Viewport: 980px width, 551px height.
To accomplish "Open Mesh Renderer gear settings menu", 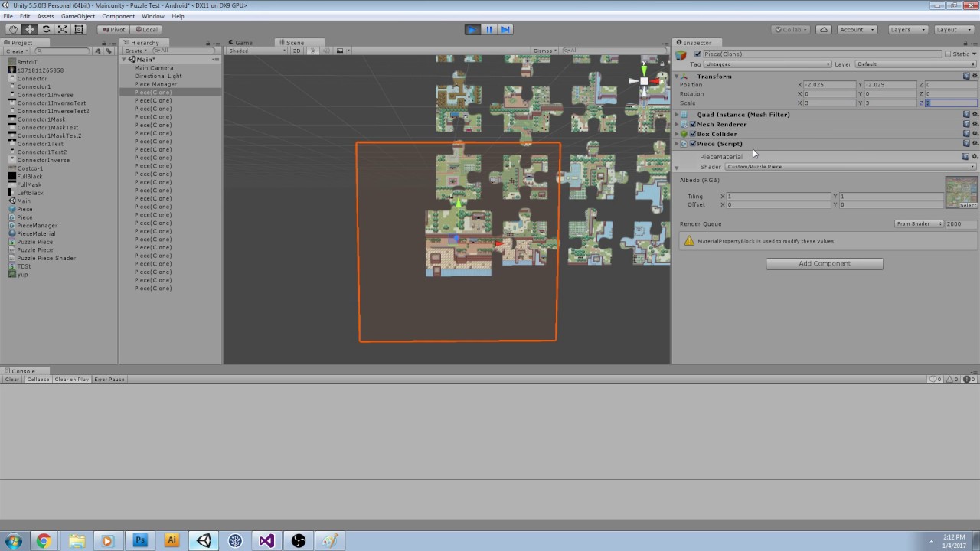I will (975, 124).
